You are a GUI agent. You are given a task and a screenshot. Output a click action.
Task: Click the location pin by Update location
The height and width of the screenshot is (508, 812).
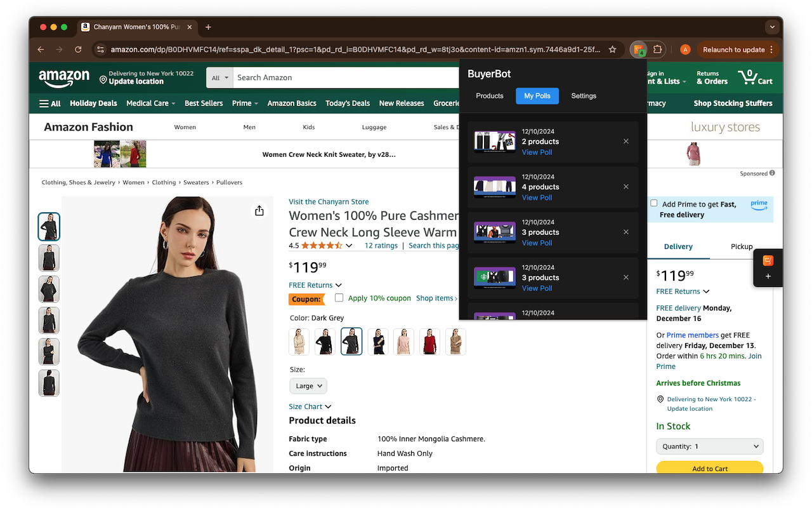[103, 80]
